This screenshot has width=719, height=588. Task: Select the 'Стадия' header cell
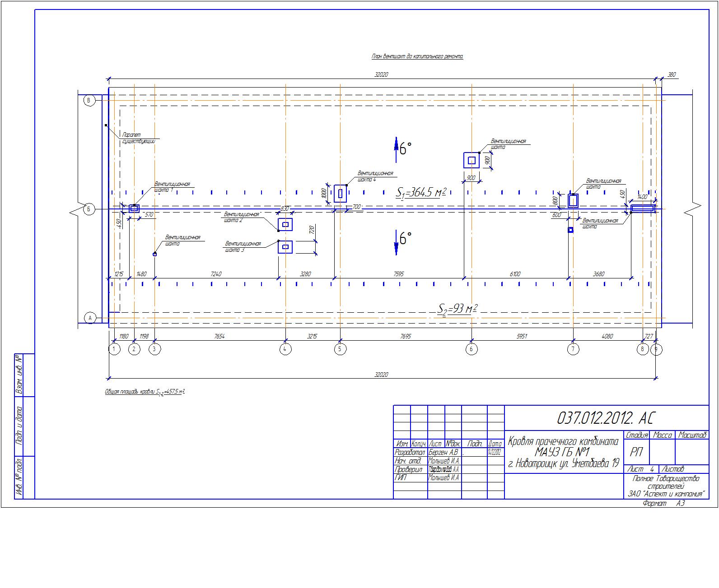point(637,435)
